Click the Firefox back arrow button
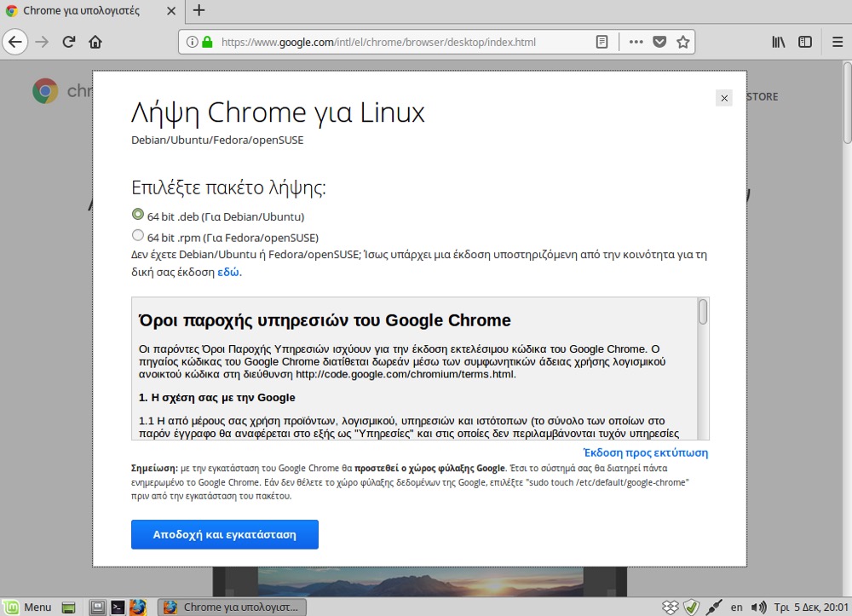The width and height of the screenshot is (852, 616). click(16, 42)
